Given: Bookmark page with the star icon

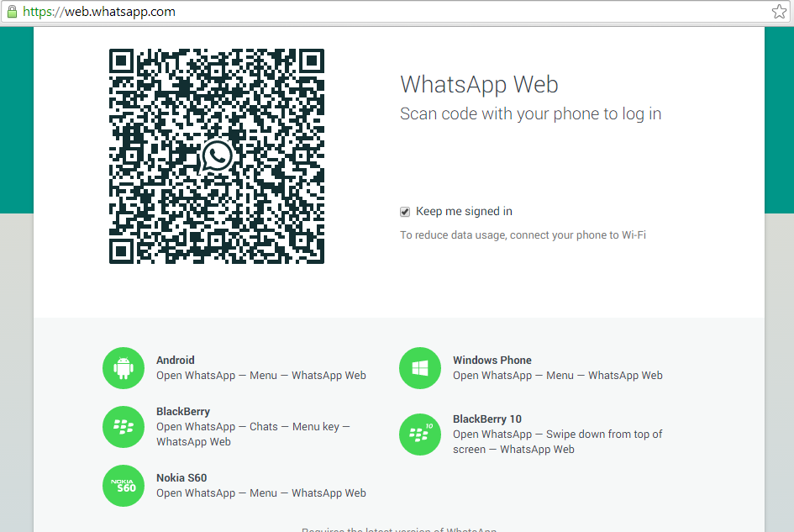Looking at the screenshot, I should click(x=779, y=12).
